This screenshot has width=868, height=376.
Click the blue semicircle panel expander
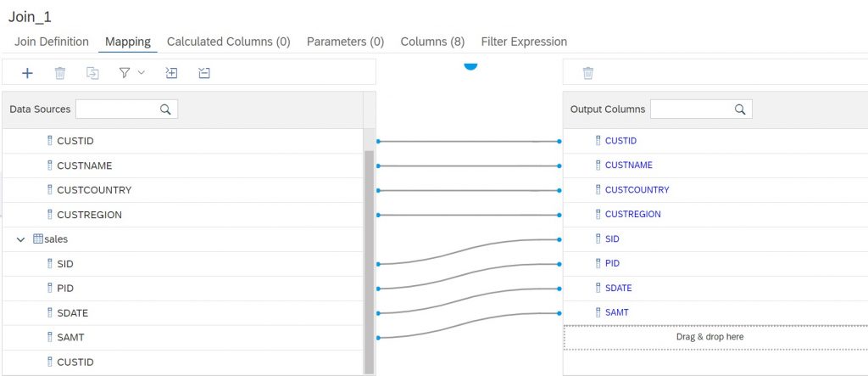pos(470,66)
